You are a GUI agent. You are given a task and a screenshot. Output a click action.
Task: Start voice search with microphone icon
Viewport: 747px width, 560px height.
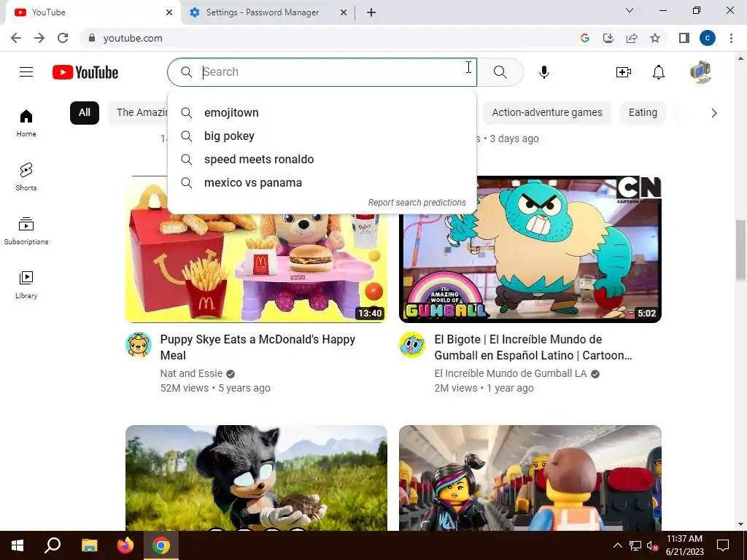pyautogui.click(x=544, y=72)
